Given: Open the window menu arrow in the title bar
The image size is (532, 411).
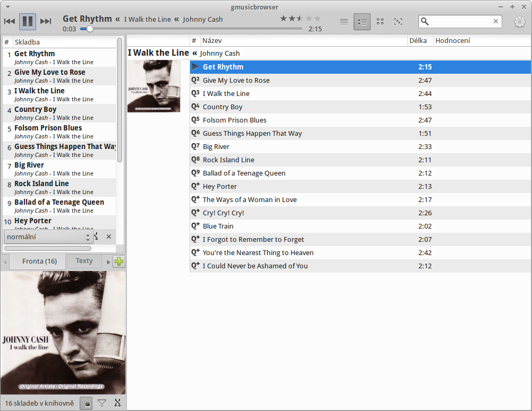Looking at the screenshot, I should [x=8, y=7].
